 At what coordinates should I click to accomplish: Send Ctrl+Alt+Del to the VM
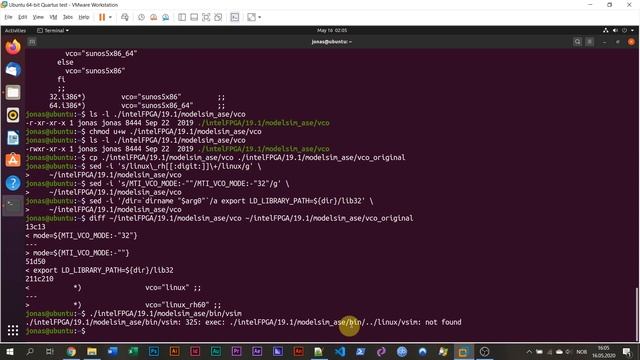tap(125, 17)
